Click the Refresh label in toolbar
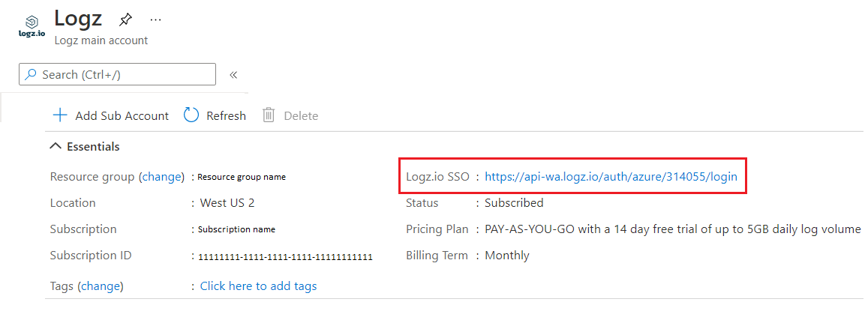Screen dimensions: 868x311 point(226,115)
